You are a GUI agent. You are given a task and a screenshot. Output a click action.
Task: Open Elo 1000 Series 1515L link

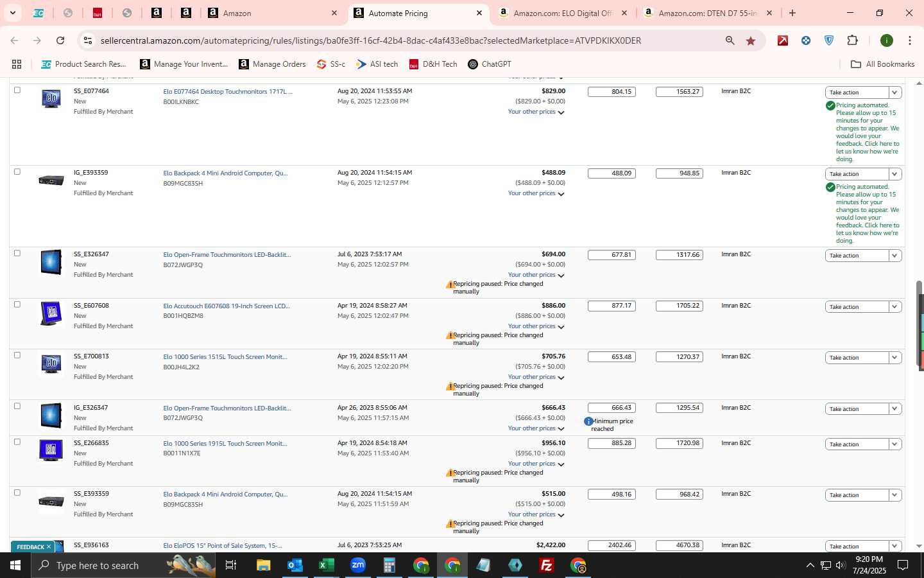225,356
